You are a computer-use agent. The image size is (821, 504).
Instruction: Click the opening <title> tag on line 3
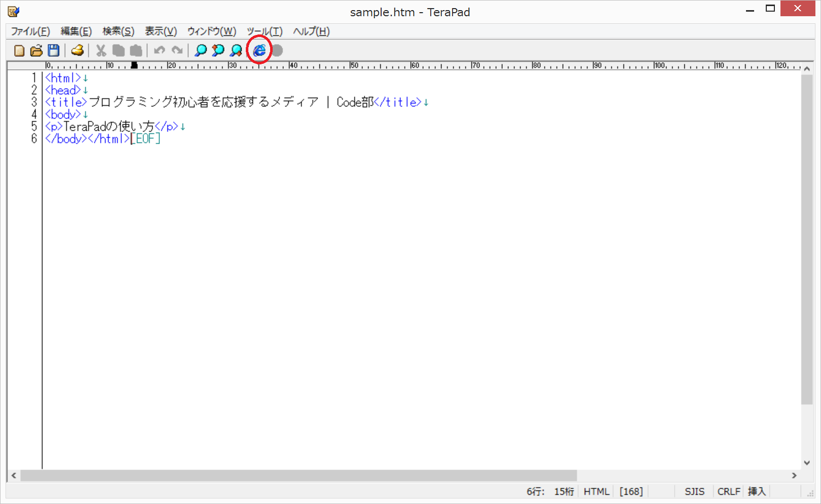tap(66, 102)
